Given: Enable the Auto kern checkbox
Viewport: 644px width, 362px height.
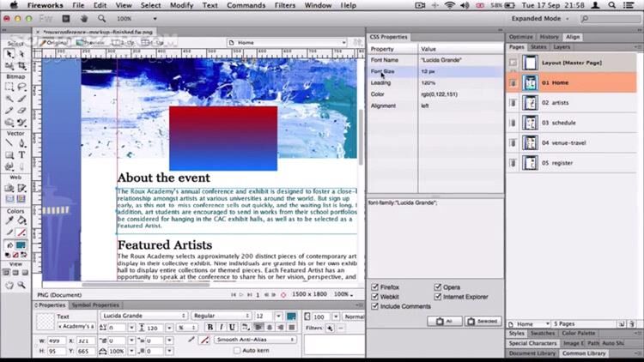Looking at the screenshot, I should [236, 350].
